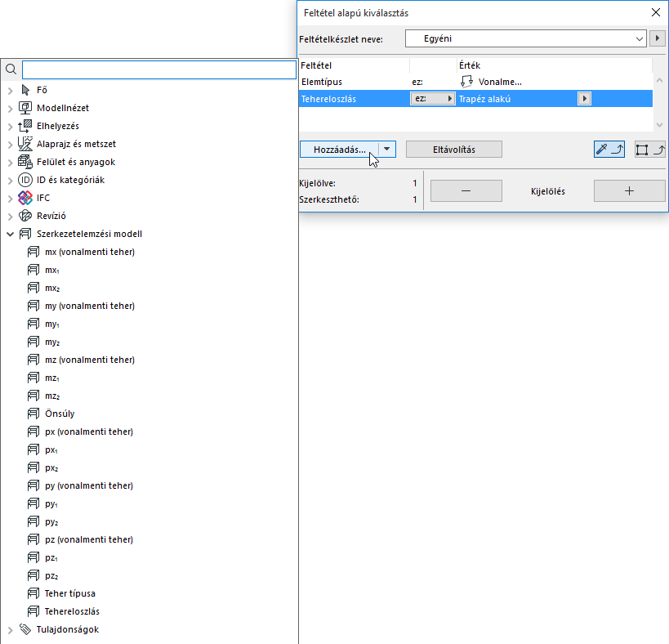Expand the Modellnézet category
This screenshot has height=644, width=669.
click(x=11, y=109)
